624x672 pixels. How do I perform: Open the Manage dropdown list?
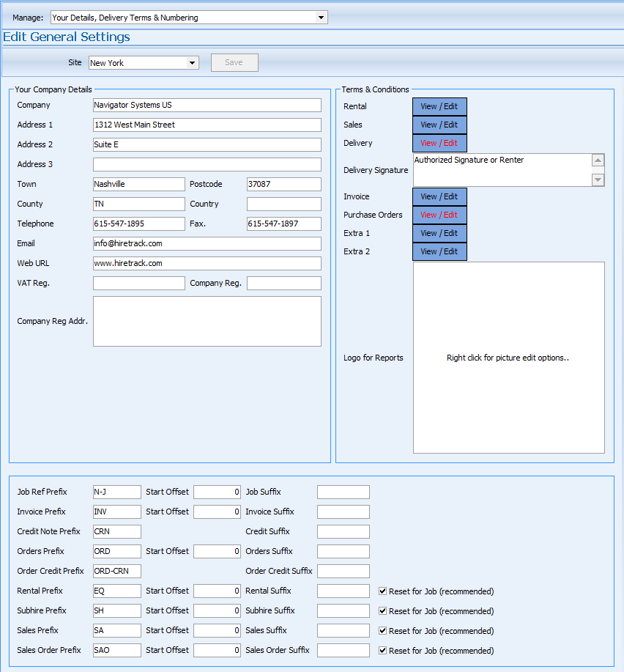(x=321, y=18)
